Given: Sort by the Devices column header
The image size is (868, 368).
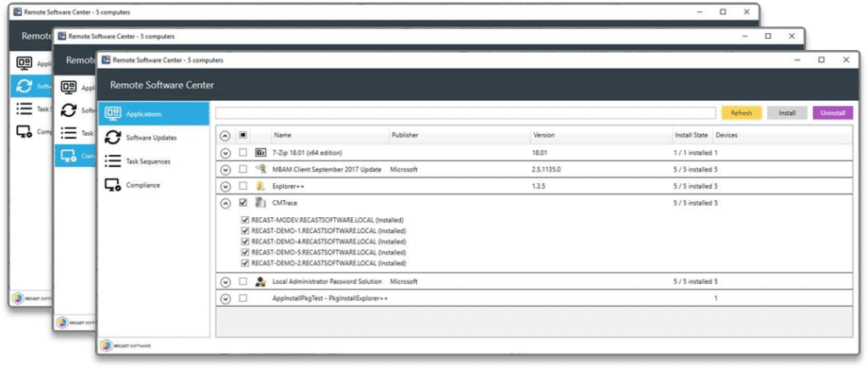Looking at the screenshot, I should click(x=726, y=135).
